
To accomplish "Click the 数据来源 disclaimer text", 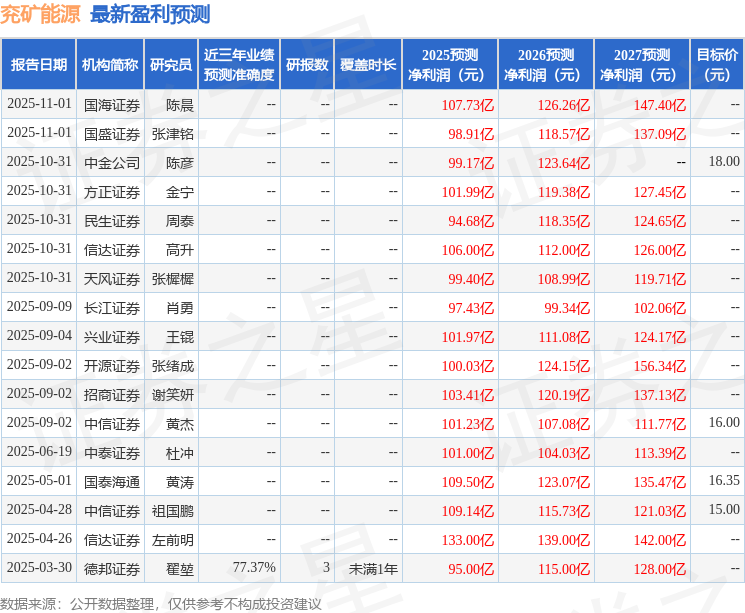I will coord(161,604).
